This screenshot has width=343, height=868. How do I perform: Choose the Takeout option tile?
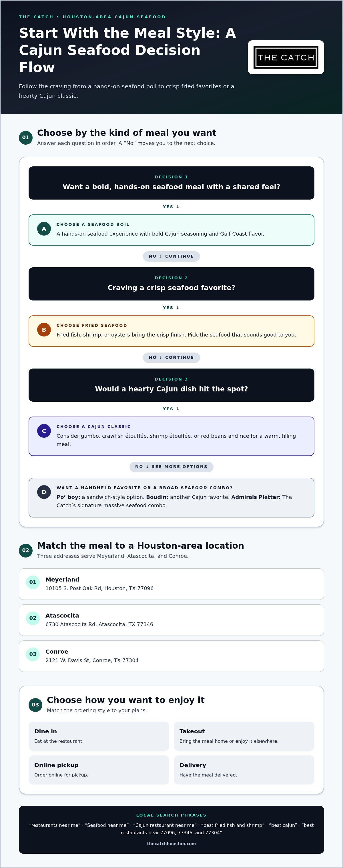tap(244, 736)
